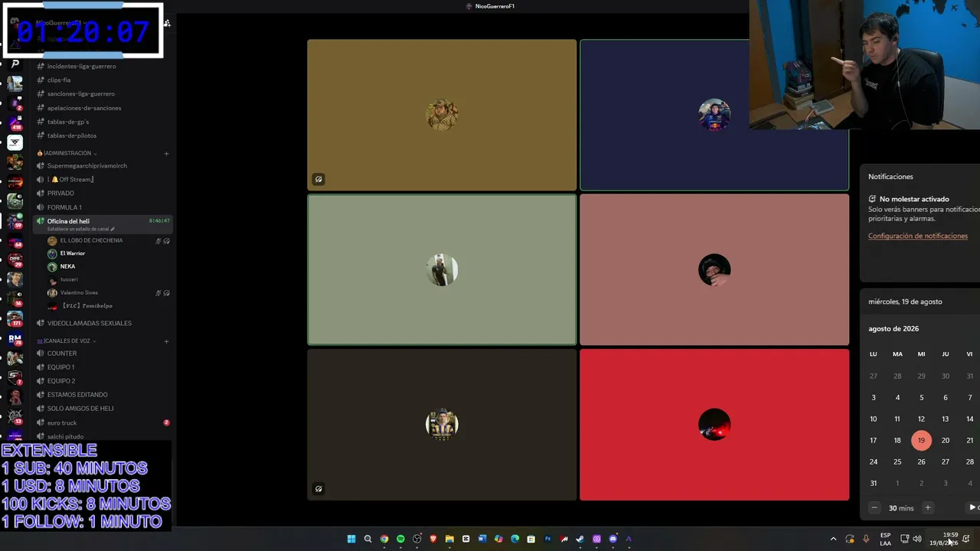Select August 19 in the calendar

(x=921, y=440)
